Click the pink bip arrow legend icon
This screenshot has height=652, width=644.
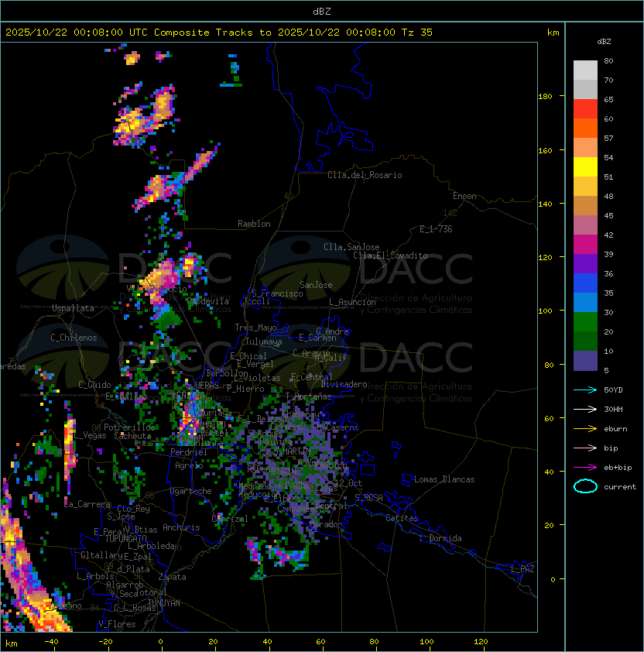[585, 448]
